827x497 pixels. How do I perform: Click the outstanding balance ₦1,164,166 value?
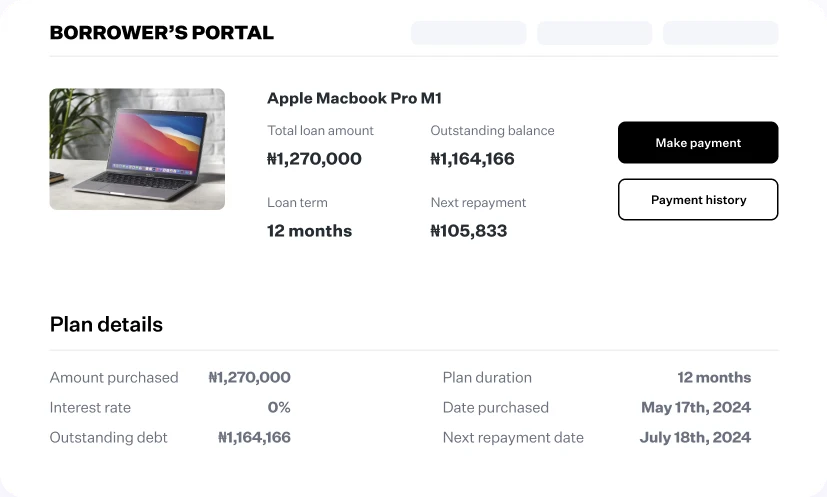click(472, 159)
